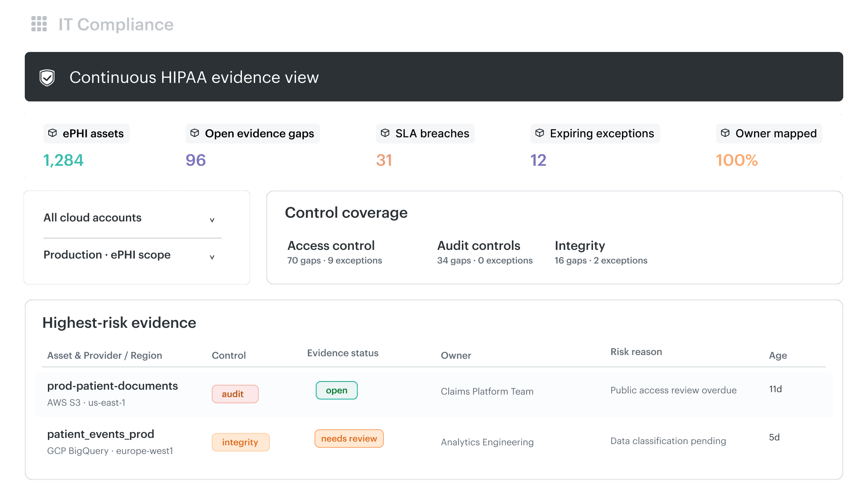The image size is (868, 501).
Task: Click the 1,284 ePHI assets value
Action: (x=64, y=160)
